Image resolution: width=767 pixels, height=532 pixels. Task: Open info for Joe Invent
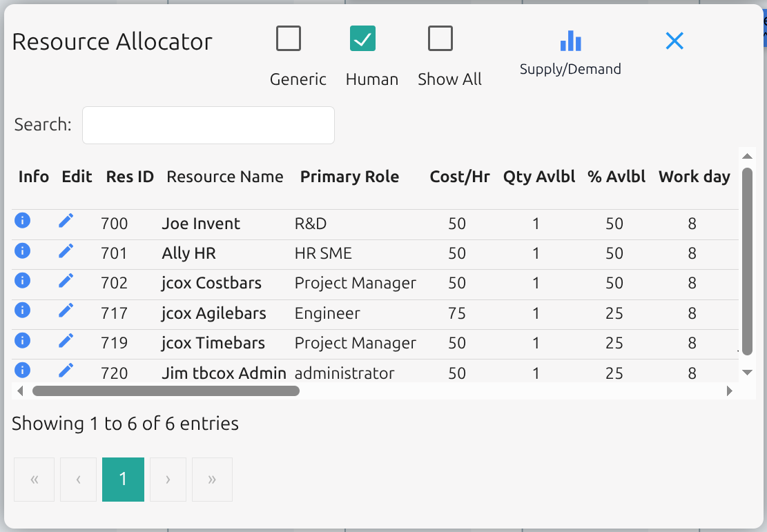(23, 221)
